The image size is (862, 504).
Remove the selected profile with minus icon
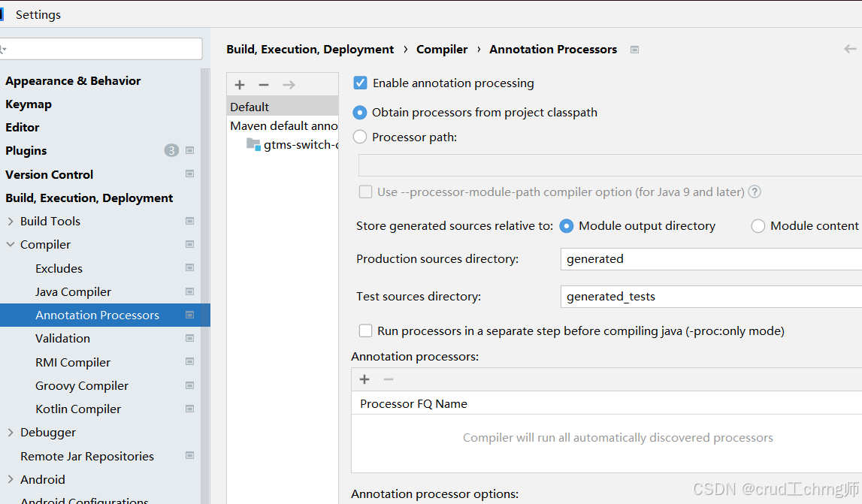(x=263, y=84)
